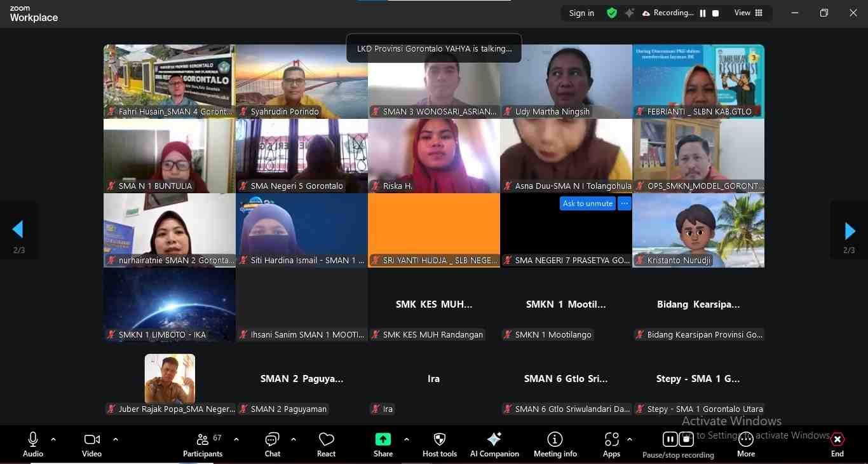
Task: Select Riska H.'s video tile
Action: (x=434, y=156)
